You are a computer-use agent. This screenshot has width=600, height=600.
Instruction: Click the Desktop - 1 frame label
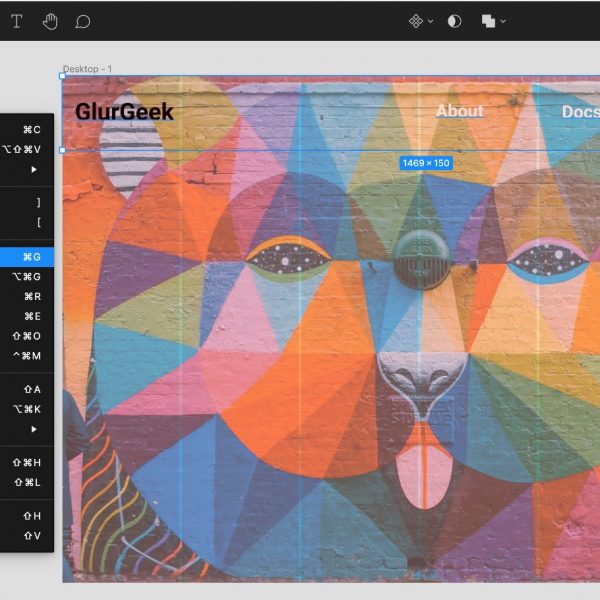pyautogui.click(x=88, y=69)
